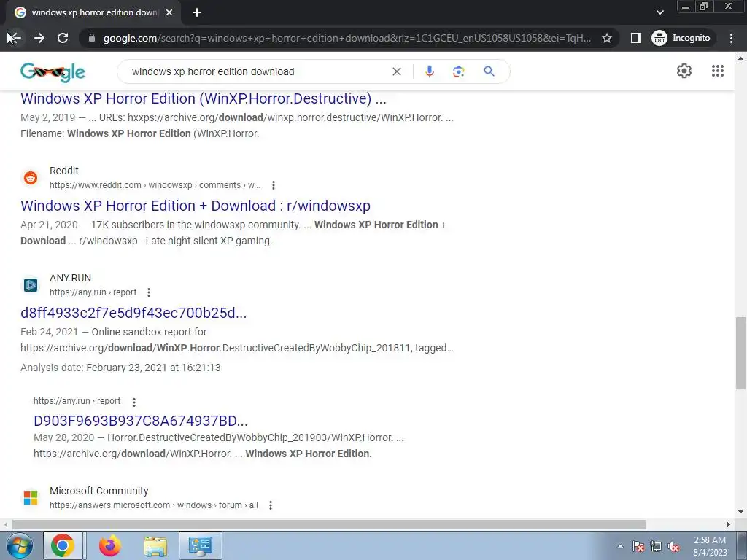This screenshot has height=560, width=747.
Task: Open the D903F9693B937C8A674937BD... result
Action: click(x=141, y=421)
